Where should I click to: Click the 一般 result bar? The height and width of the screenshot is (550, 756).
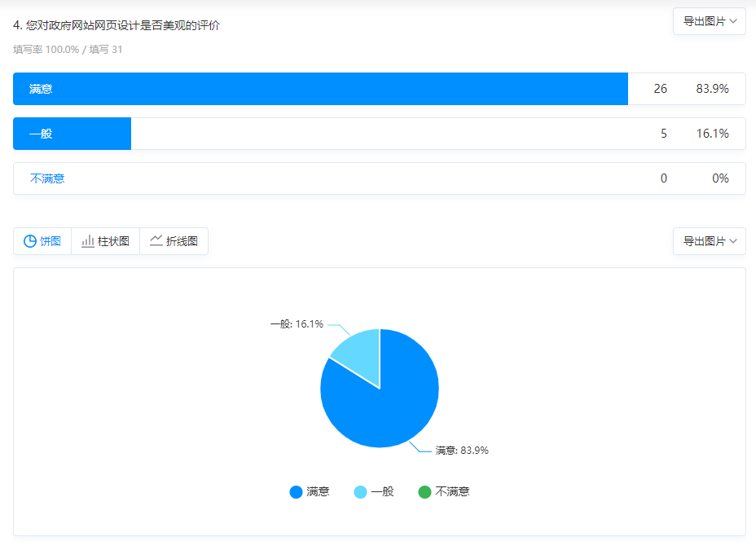click(73, 134)
